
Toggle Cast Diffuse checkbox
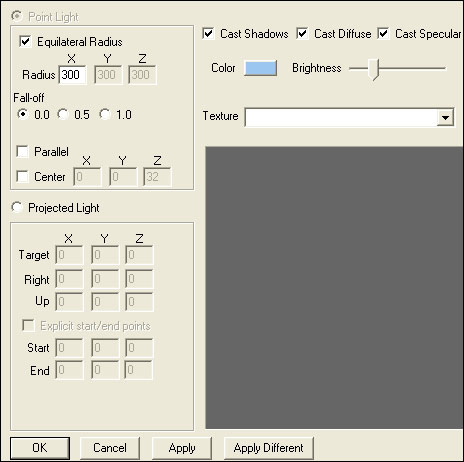[302, 34]
